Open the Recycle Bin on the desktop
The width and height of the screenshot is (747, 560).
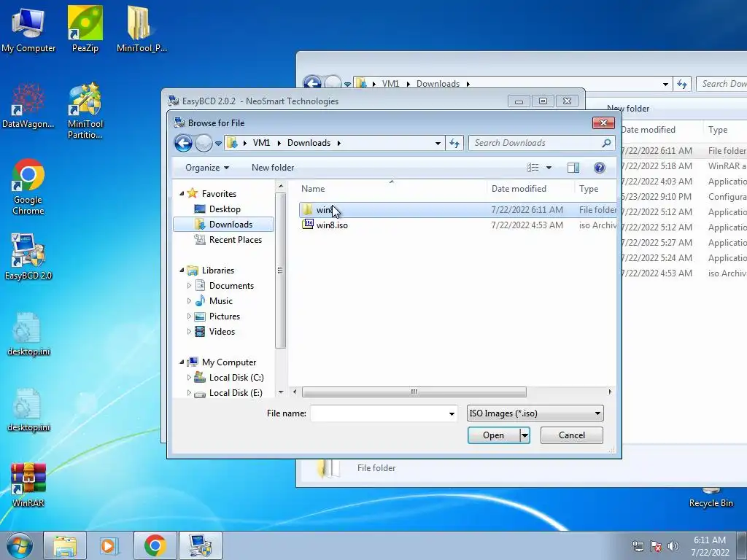pyautogui.click(x=711, y=497)
